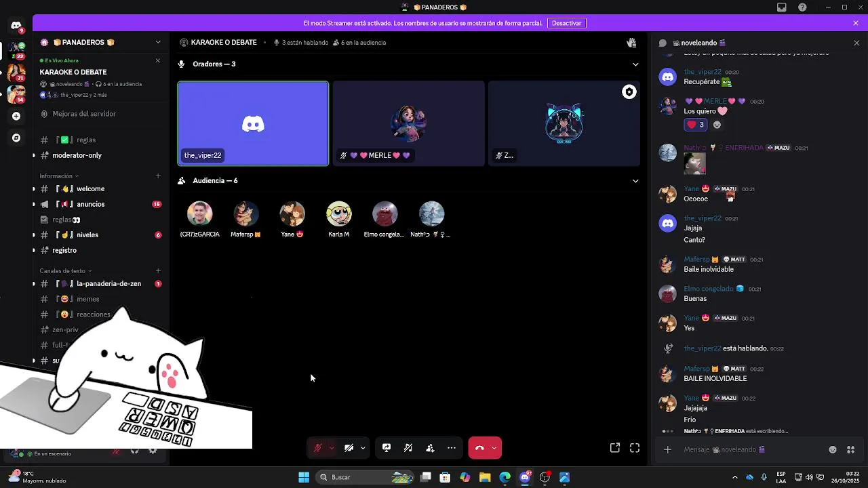This screenshot has height=488, width=868.
Task: Collapse the Canales de texto category
Action: pos(65,270)
